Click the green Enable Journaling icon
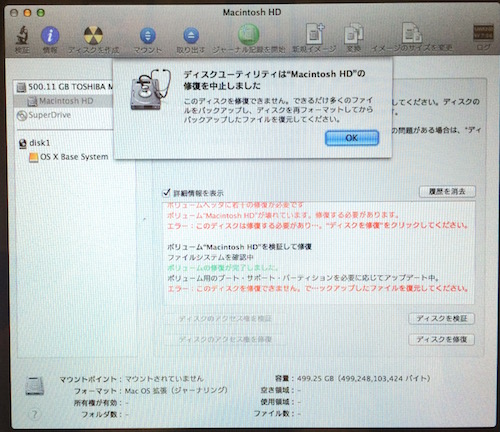The height and width of the screenshot is (432, 500). tap(249, 35)
